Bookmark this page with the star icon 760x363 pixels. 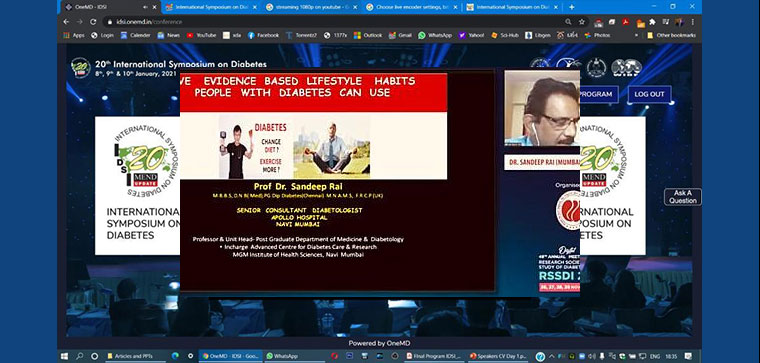[x=582, y=22]
